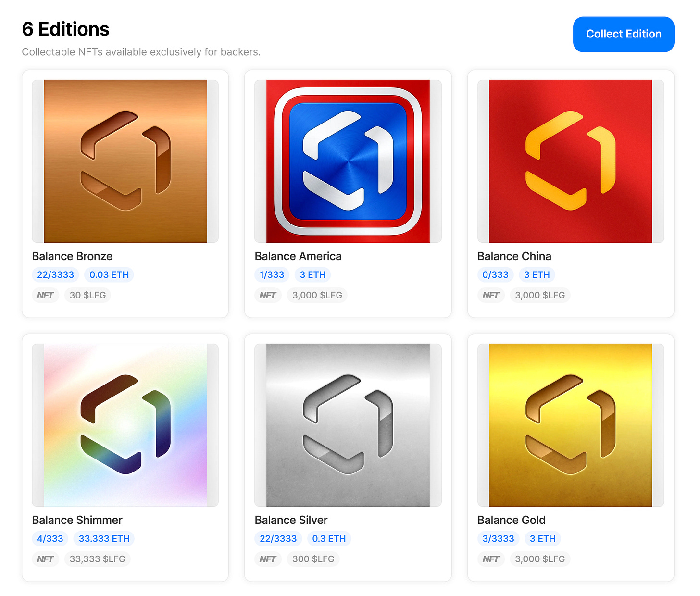The height and width of the screenshot is (596, 700).
Task: Click the 3,000 $LFG badge on Balance China
Action: 540,295
